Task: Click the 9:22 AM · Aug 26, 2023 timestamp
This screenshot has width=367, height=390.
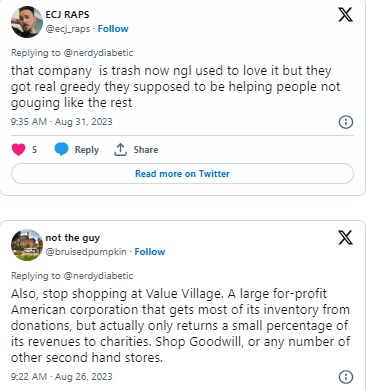Action: (x=62, y=377)
